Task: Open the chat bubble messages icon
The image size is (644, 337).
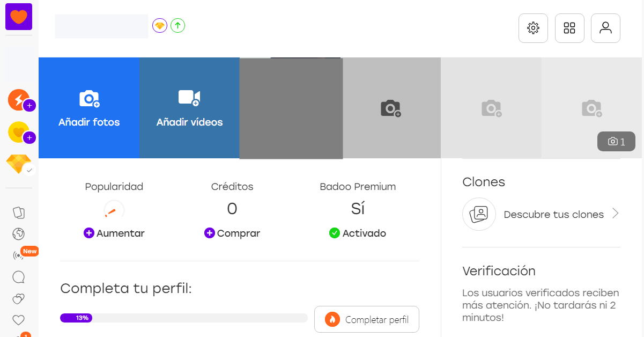Action: tap(19, 277)
